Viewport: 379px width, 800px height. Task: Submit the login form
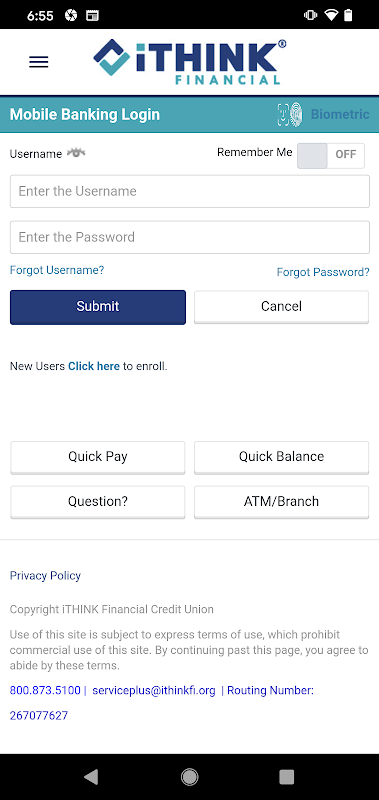click(98, 307)
